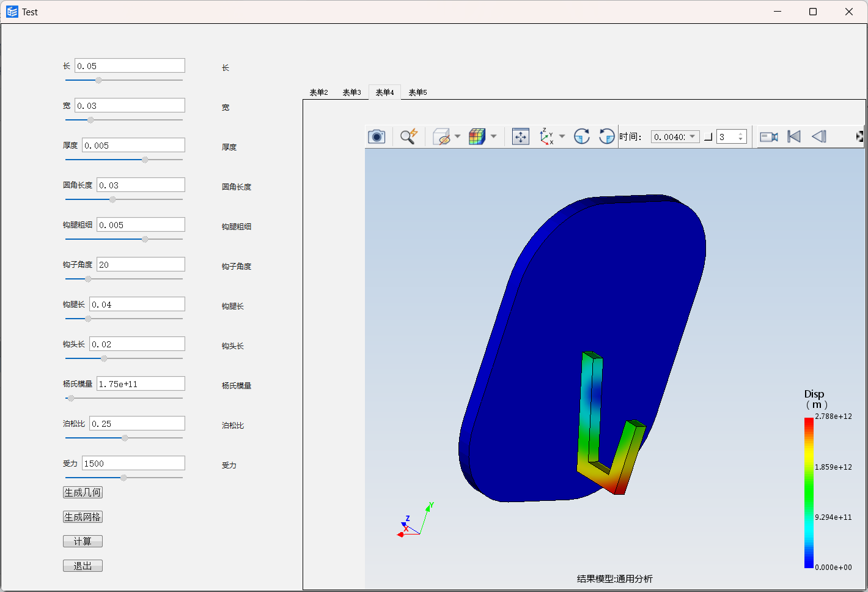Open the 表单5 tab

click(417, 92)
